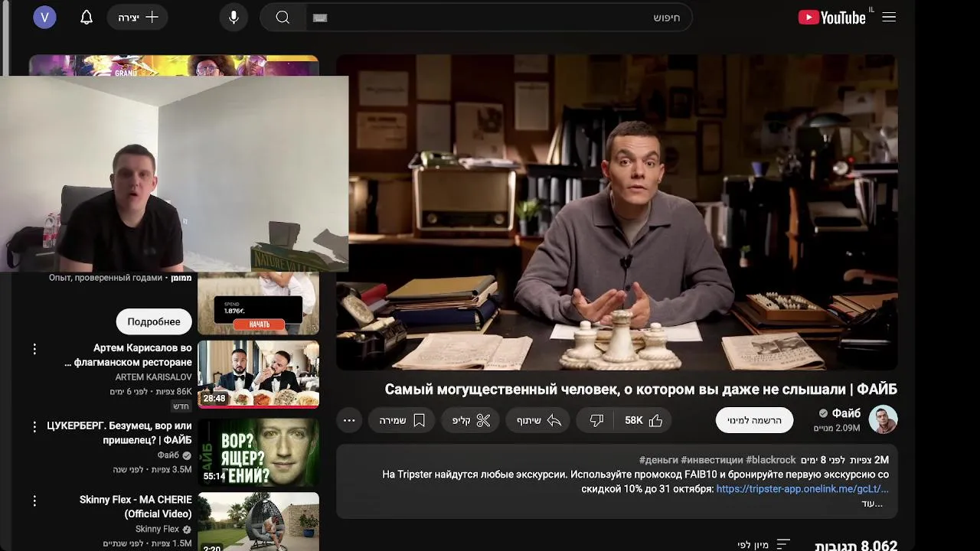The height and width of the screenshot is (551, 980).
Task: Open the sort comments (מיון לפי) dropdown
Action: click(763, 544)
